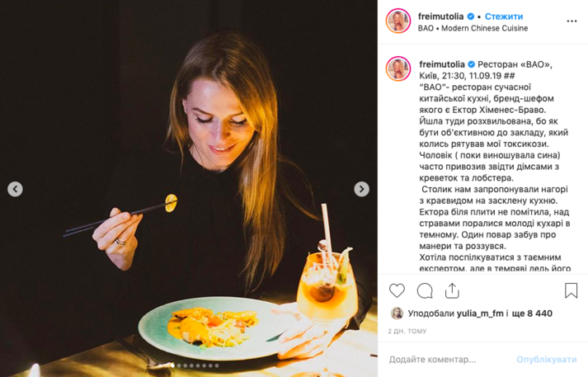Save the post with the bookmark icon
Image resolution: width=588 pixels, height=377 pixels.
click(571, 290)
